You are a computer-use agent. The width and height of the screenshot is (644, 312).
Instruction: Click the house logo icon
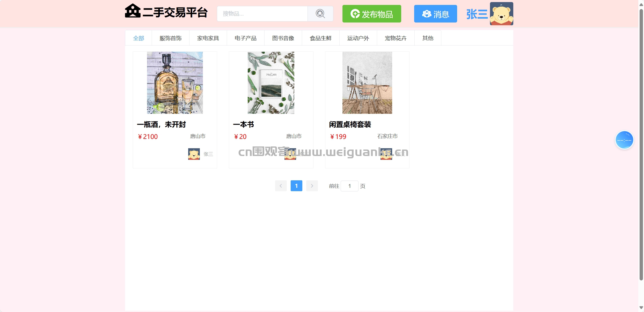click(x=133, y=11)
